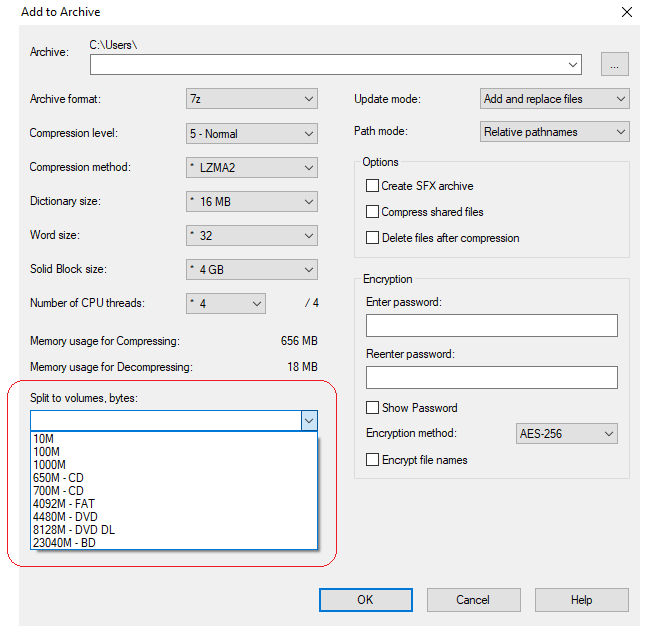Open Number of CPU threads dropdown
This screenshot has height=632, width=650.
[227, 303]
